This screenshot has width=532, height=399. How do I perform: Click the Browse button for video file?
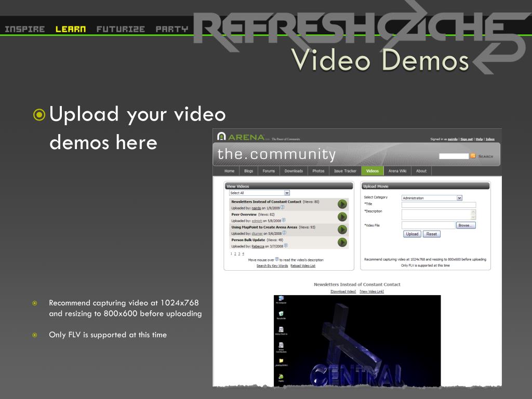click(466, 225)
